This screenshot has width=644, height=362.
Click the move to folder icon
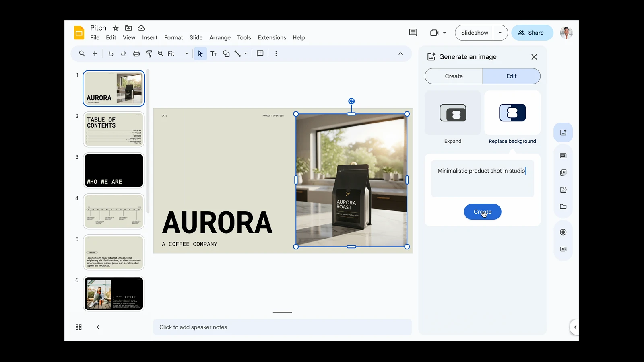point(128,28)
